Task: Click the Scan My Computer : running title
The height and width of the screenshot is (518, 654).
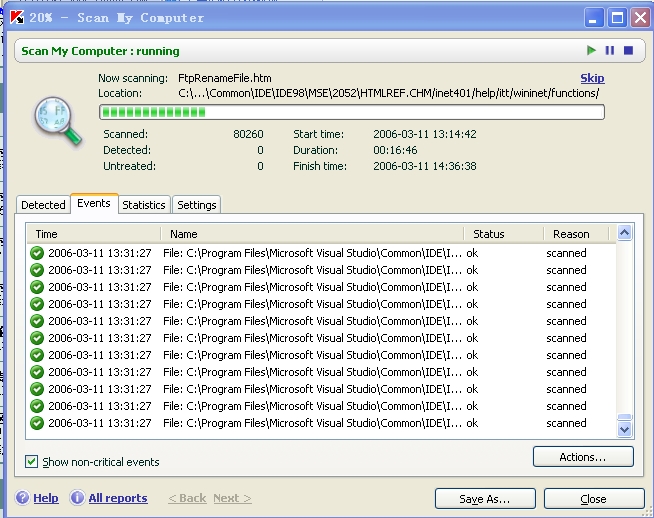Action: pos(101,51)
